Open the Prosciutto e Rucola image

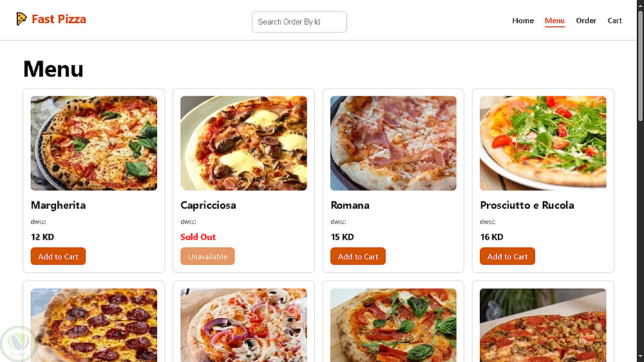(543, 143)
